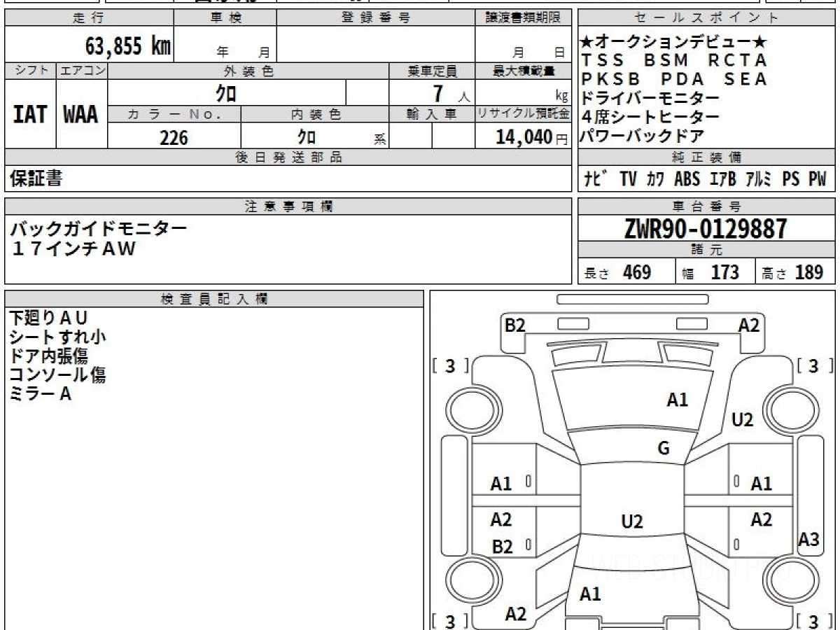Click the 車台番号 header
The image size is (840, 630).
(x=706, y=206)
